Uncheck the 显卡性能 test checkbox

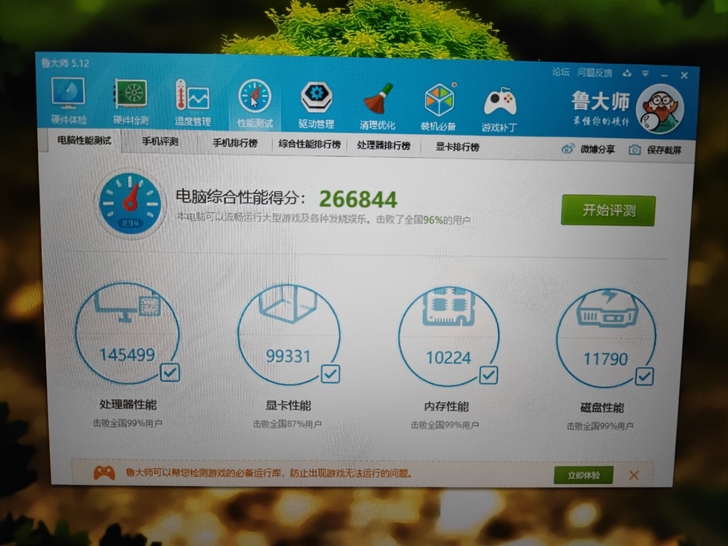pos(330,374)
